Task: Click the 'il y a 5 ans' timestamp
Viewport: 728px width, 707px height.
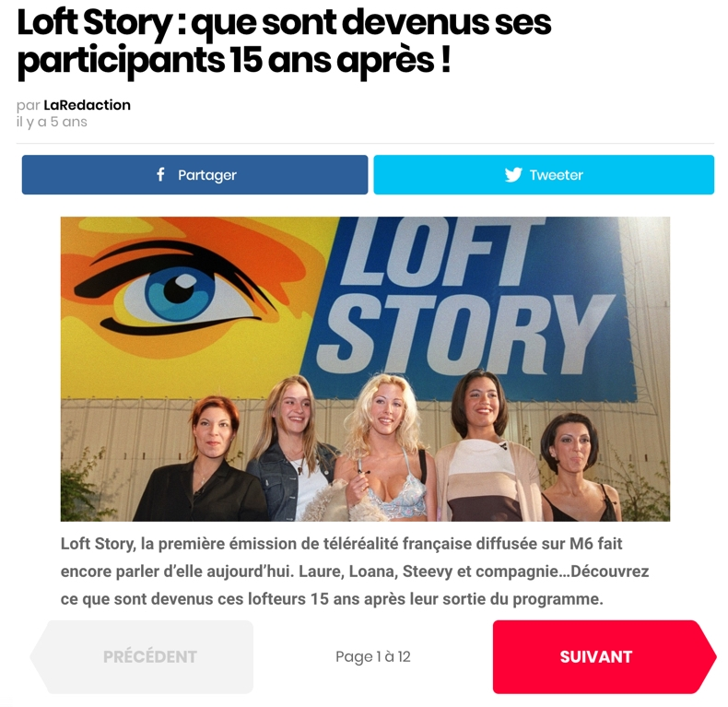Action: pyautogui.click(x=52, y=122)
